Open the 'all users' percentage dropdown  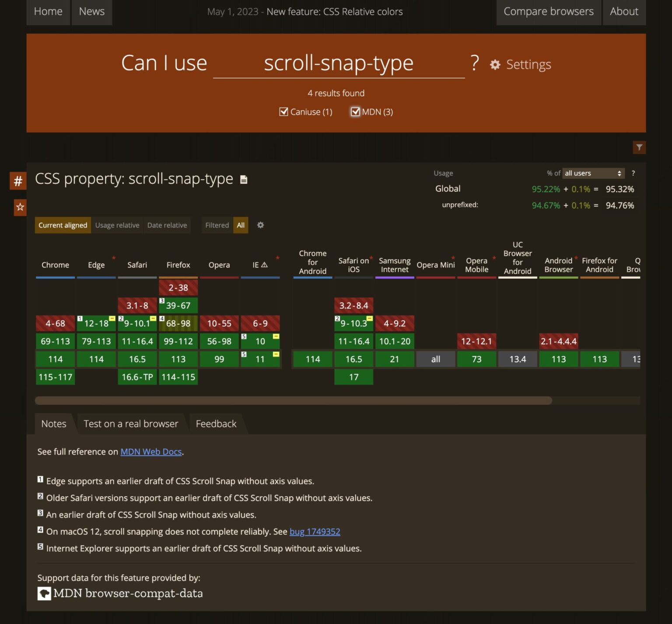(x=593, y=173)
